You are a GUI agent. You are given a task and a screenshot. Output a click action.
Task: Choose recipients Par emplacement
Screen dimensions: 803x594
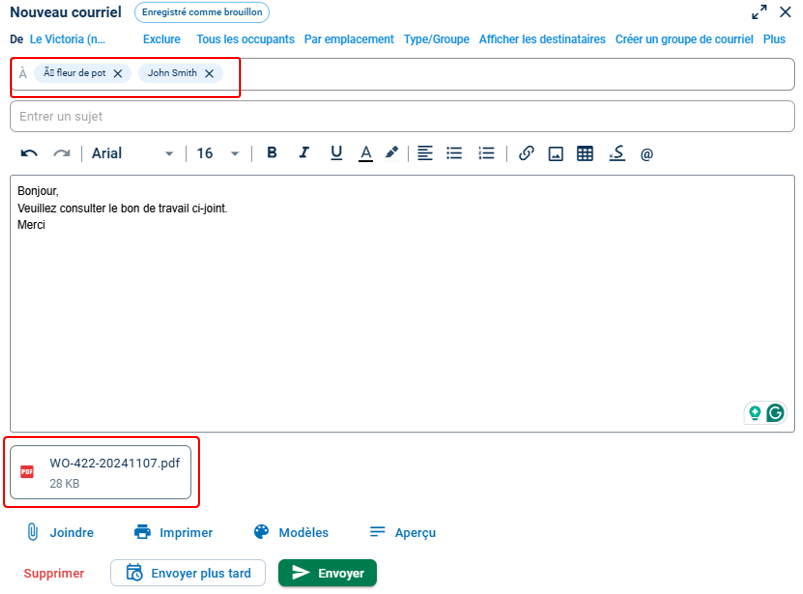tap(349, 39)
